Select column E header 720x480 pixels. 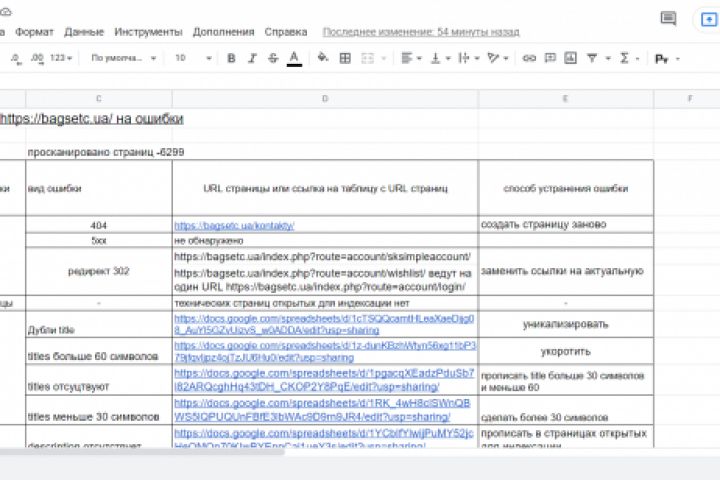point(566,99)
